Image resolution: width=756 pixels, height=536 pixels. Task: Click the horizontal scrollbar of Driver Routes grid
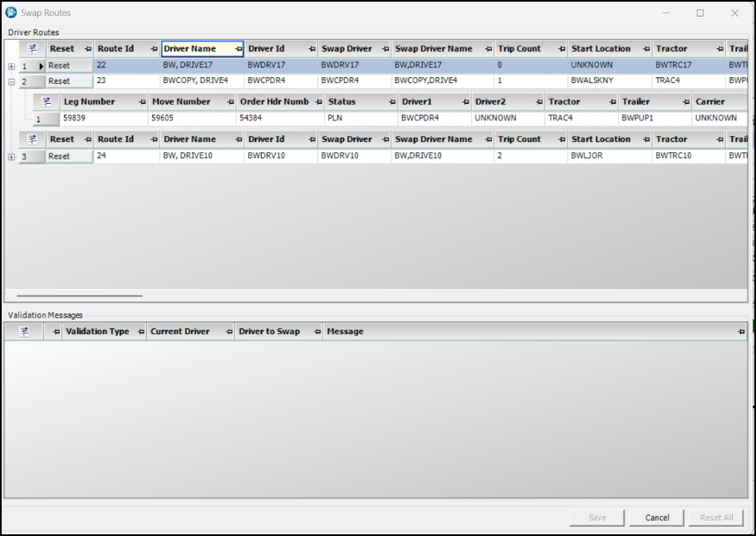(80, 296)
